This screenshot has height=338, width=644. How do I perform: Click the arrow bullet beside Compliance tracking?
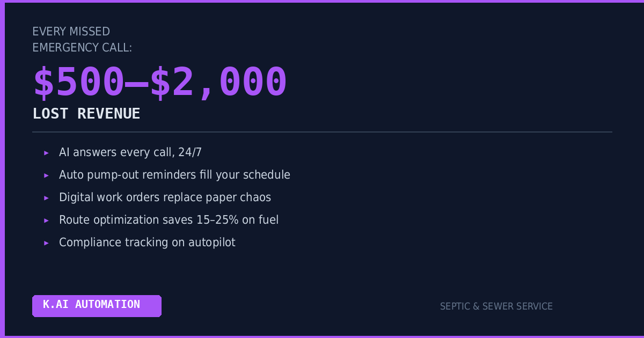coord(46,243)
